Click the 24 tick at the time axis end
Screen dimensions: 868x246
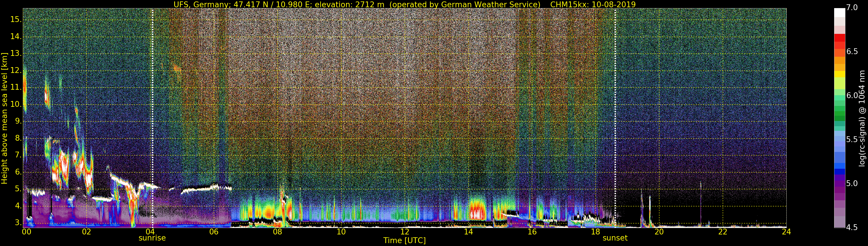[786, 232]
